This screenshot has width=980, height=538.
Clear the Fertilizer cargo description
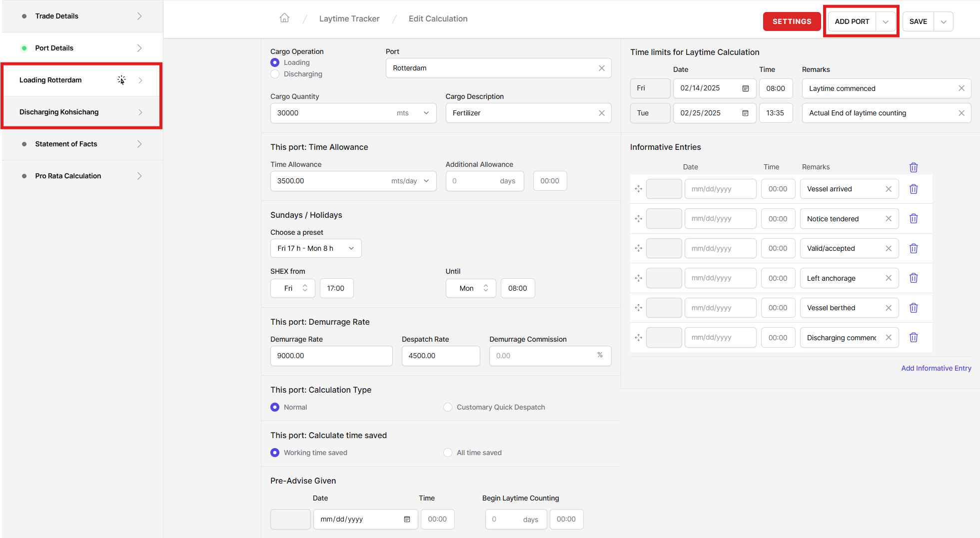click(601, 113)
